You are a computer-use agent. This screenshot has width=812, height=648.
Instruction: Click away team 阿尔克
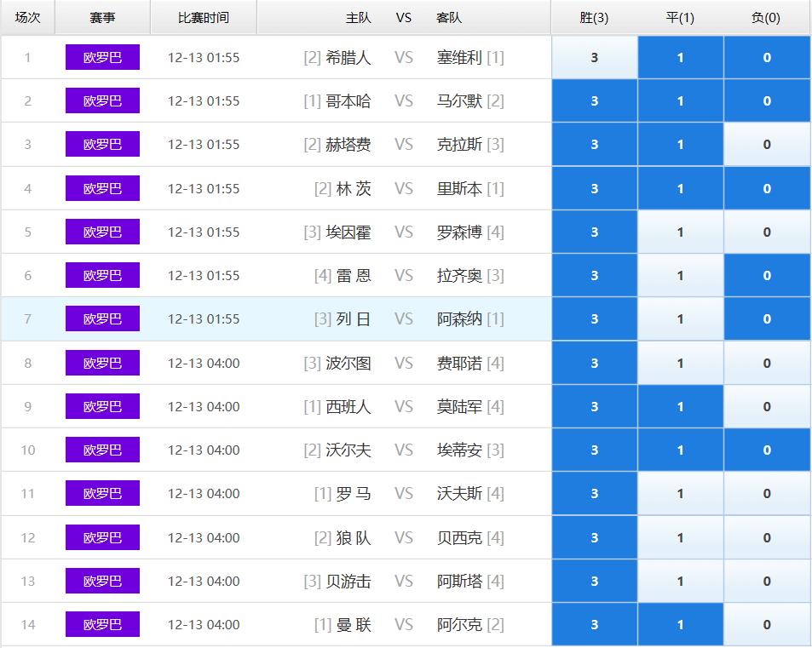pos(459,625)
